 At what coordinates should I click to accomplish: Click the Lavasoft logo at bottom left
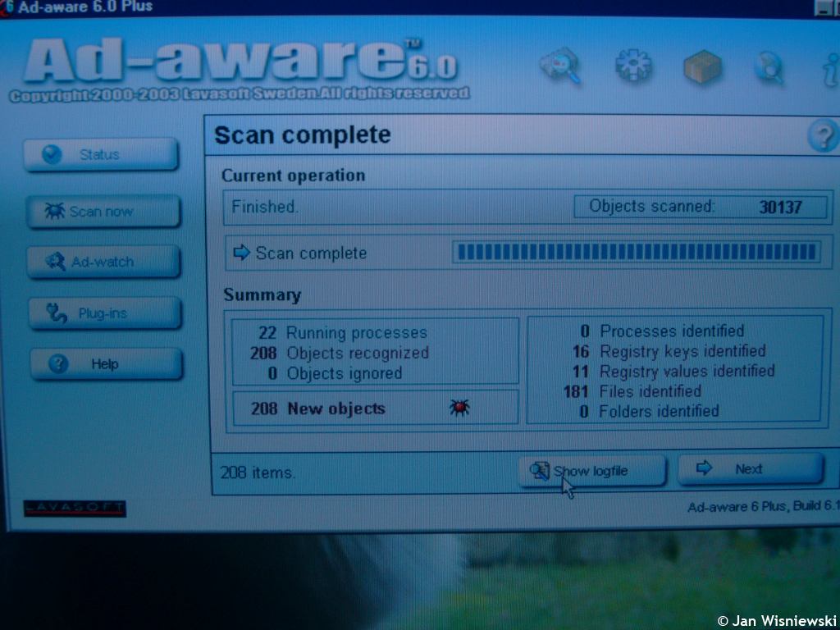pos(74,508)
